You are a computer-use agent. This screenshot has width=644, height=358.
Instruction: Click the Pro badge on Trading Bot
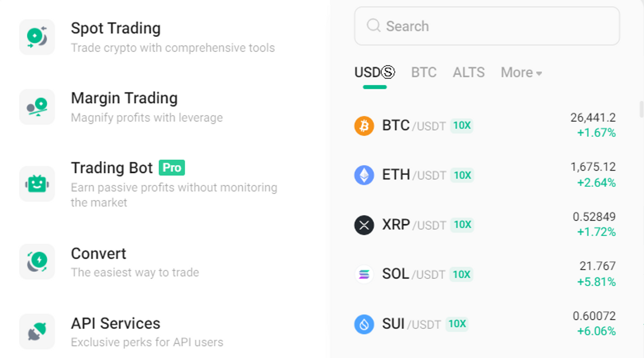(172, 168)
